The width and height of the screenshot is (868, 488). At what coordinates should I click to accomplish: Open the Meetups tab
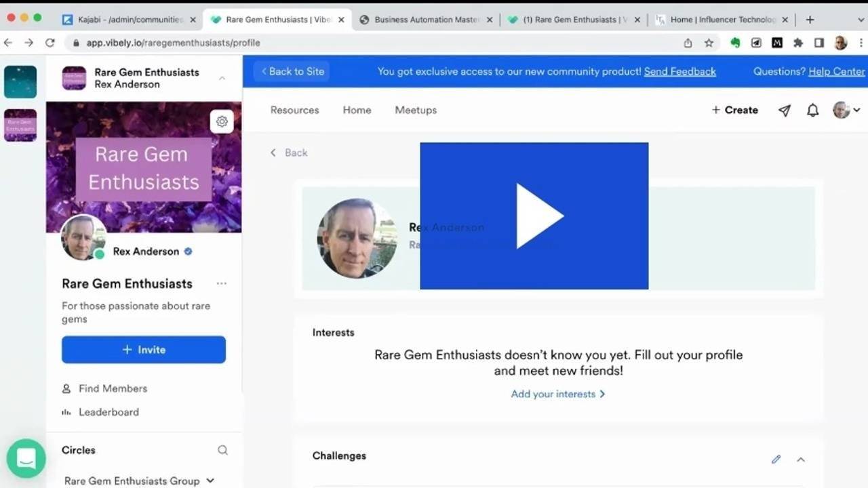416,110
